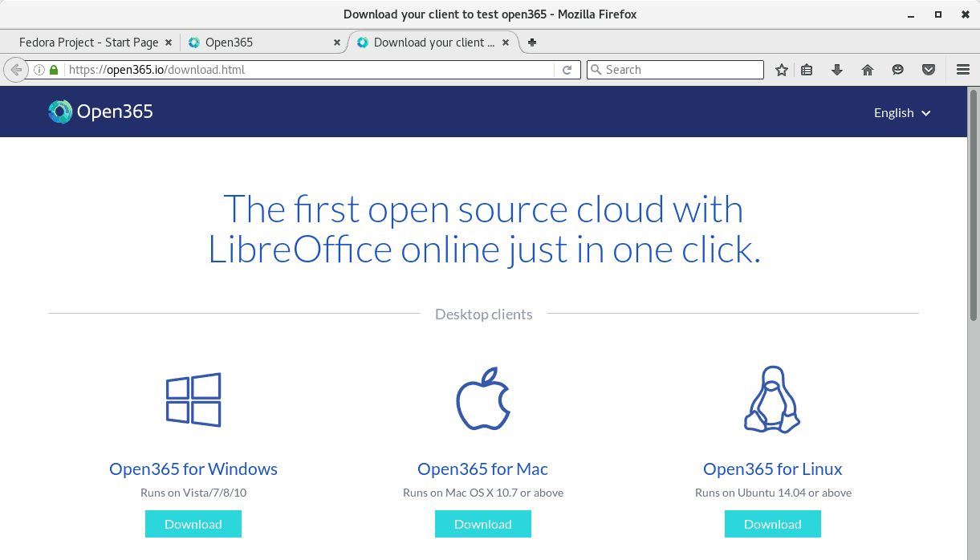The image size is (980, 560).
Task: Close the Download your client tab
Action: 504,43
